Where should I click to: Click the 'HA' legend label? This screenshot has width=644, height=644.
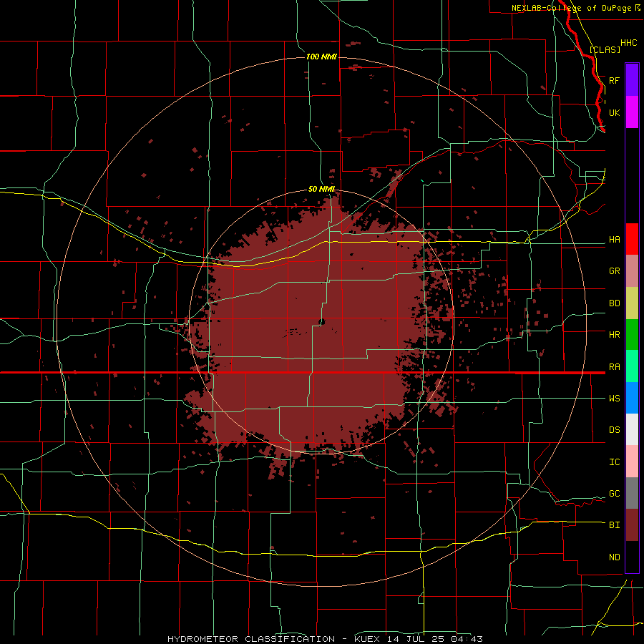[x=614, y=240]
